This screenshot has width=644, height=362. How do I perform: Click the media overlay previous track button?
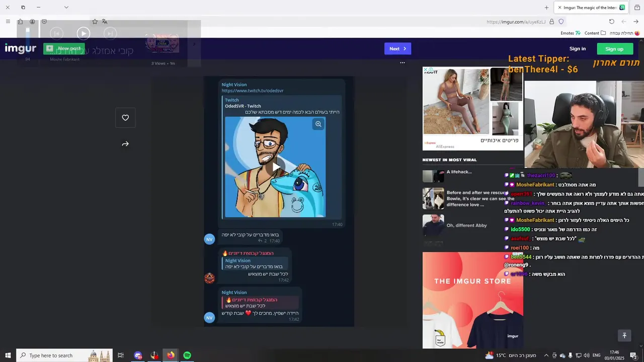57,34
